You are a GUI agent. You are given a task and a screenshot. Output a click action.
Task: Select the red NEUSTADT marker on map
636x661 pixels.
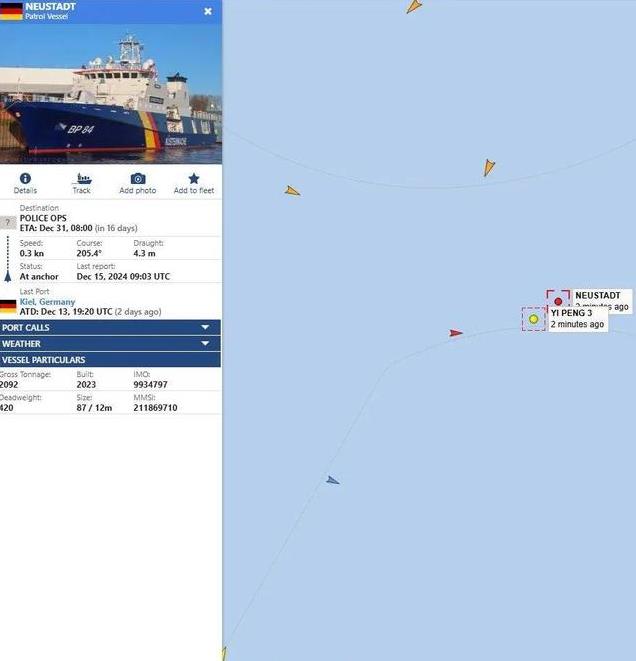click(x=558, y=301)
